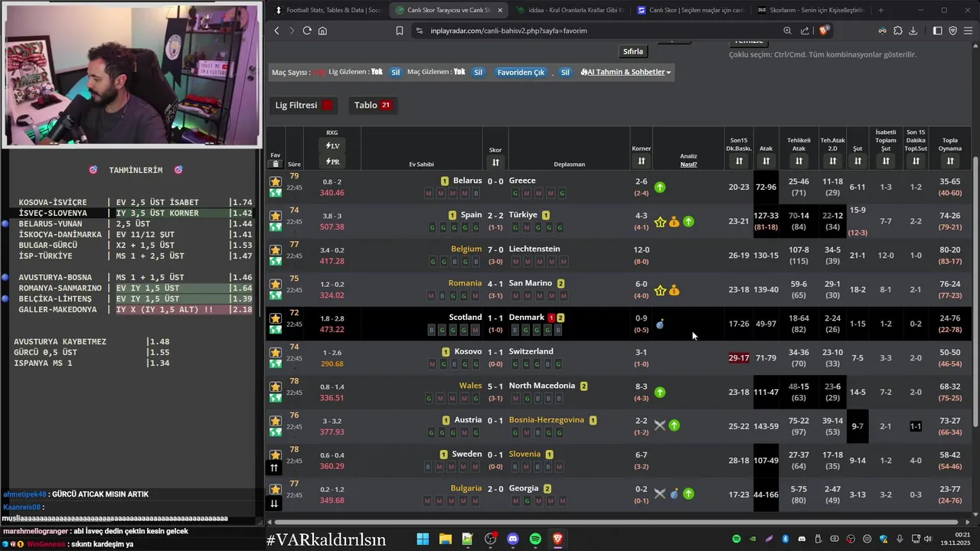Sort by Atak column arrows
Viewport: 980px width, 551px height.
pos(766,161)
